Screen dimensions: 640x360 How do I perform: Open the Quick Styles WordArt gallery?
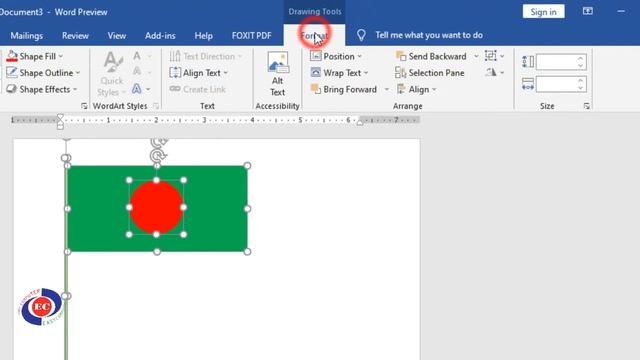click(x=112, y=74)
